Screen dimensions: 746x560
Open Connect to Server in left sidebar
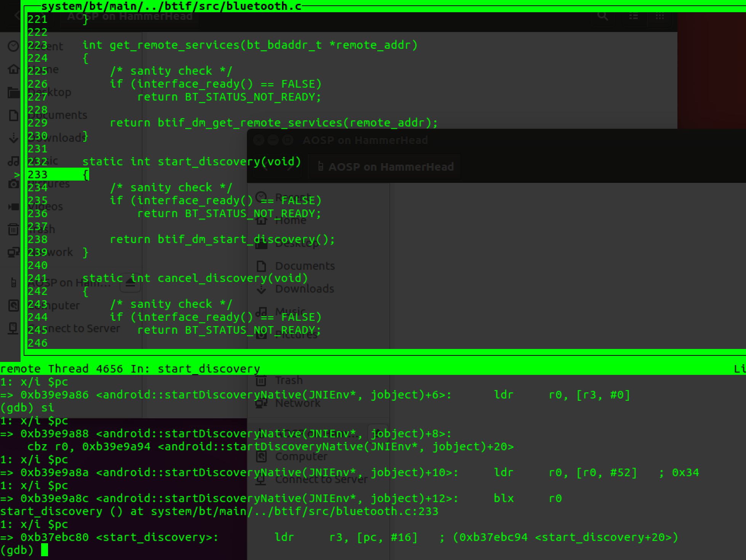(x=74, y=328)
